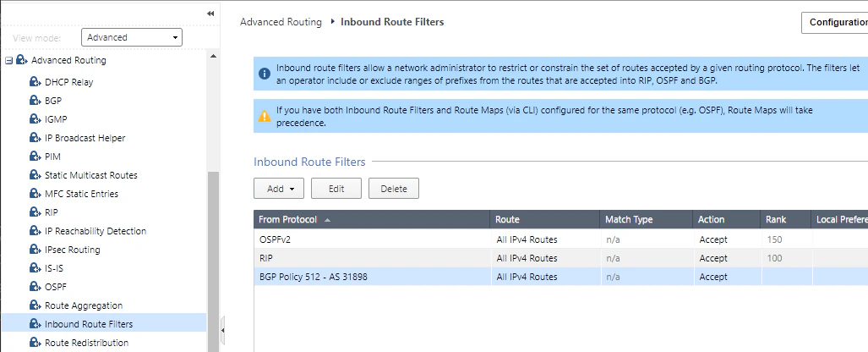
Task: Open the View mode dropdown
Action: coord(132,38)
